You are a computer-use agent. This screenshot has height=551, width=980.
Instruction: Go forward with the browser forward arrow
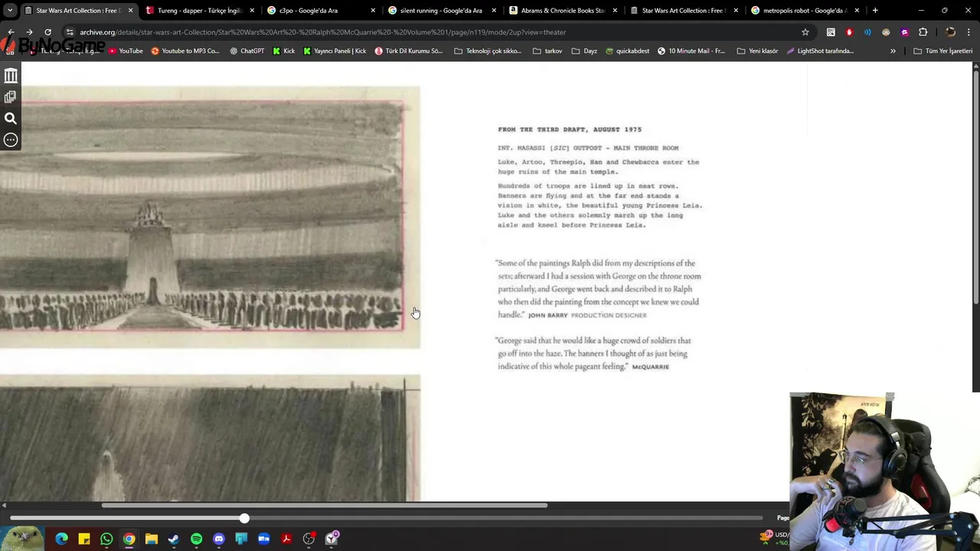tap(29, 32)
